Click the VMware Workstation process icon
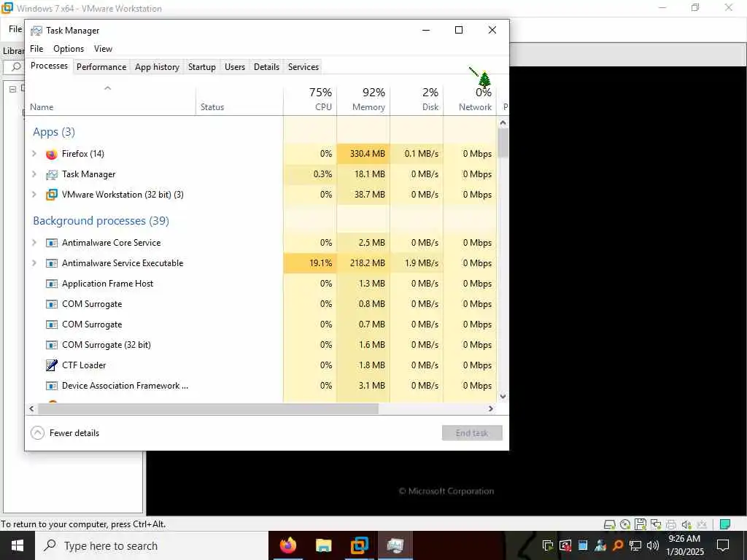The width and height of the screenshot is (747, 560). click(52, 195)
